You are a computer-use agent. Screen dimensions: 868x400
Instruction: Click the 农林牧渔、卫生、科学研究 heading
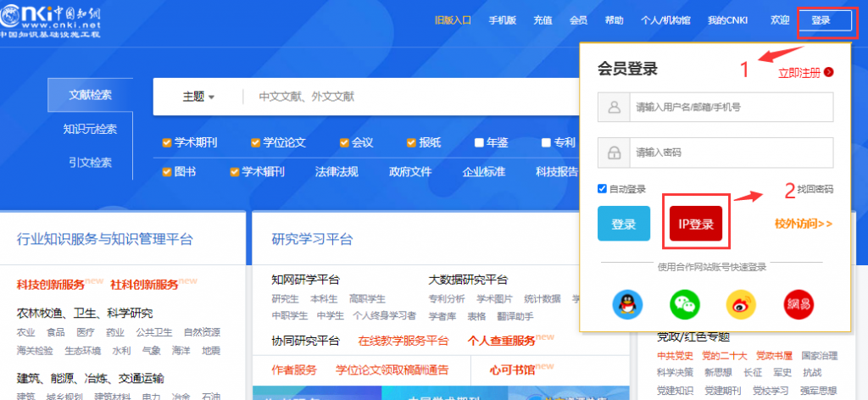coord(85,314)
